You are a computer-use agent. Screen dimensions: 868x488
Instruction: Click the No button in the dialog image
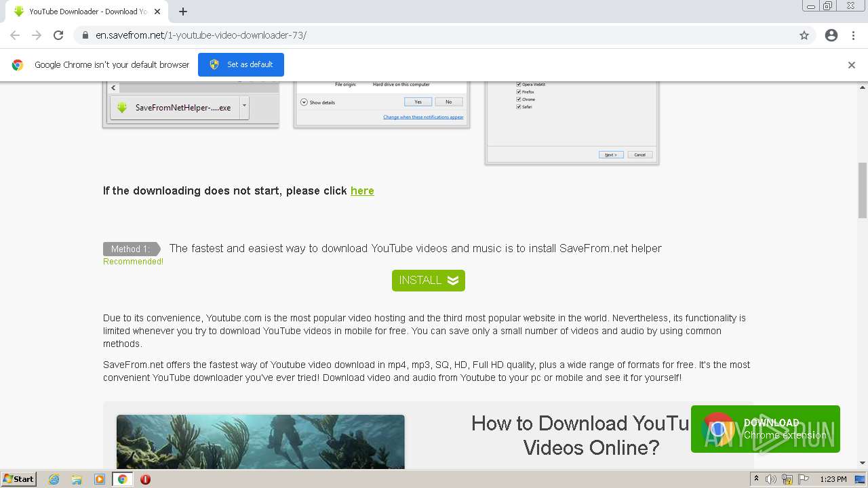point(448,102)
